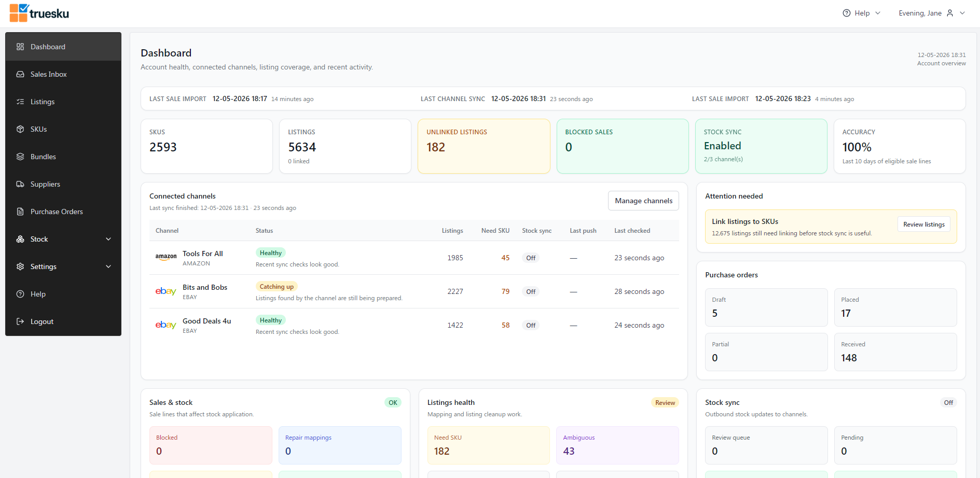Click the Help circle icon in top bar
Viewport: 980px width, 478px height.
pos(847,13)
